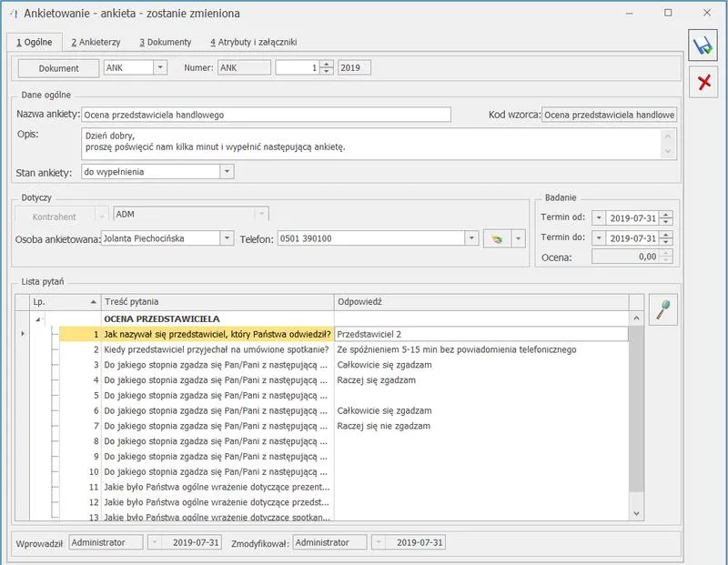728x565 pixels.
Task: Click the save survey icon
Action: coord(703,45)
